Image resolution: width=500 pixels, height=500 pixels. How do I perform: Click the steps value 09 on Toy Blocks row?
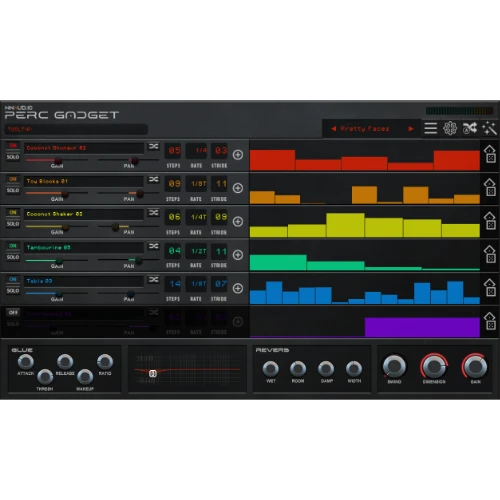click(174, 184)
